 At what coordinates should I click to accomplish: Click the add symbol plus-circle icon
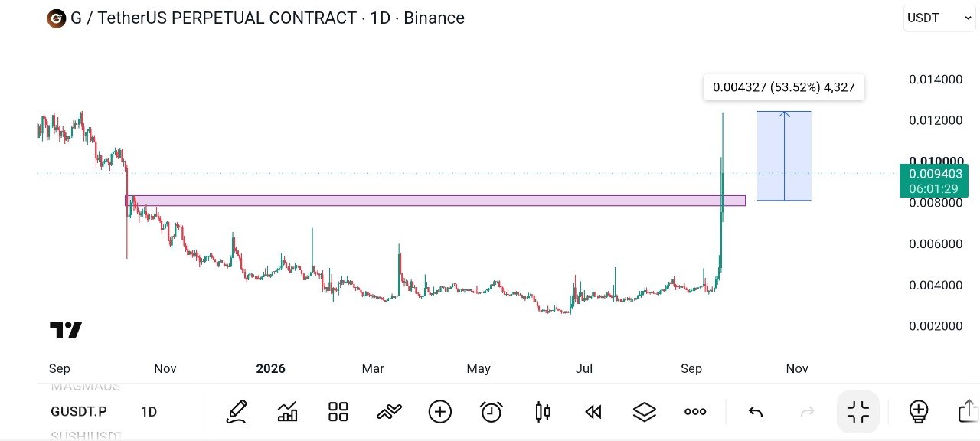tap(440, 412)
